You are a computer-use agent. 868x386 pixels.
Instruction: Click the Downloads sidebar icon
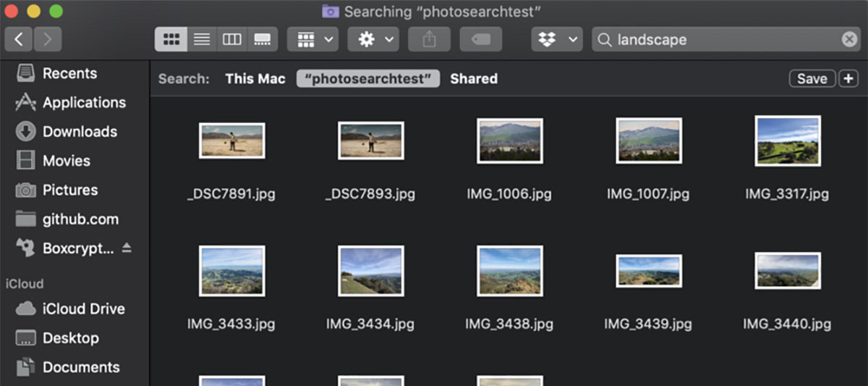pos(25,131)
